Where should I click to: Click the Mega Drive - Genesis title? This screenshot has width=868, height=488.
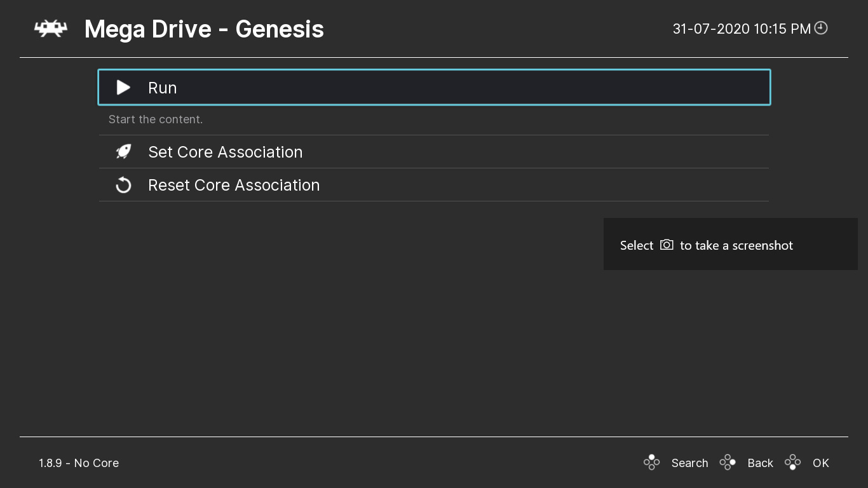[x=204, y=29]
